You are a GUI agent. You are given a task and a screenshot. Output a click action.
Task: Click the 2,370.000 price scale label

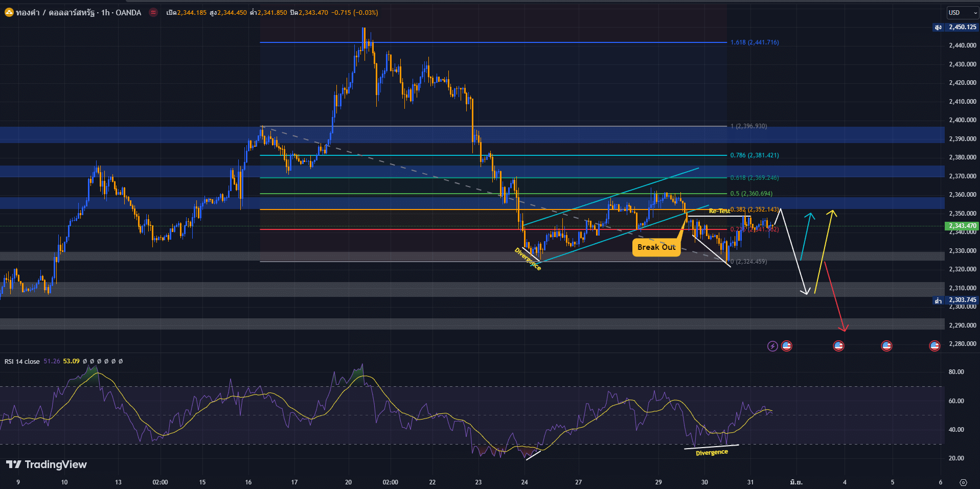pos(963,176)
